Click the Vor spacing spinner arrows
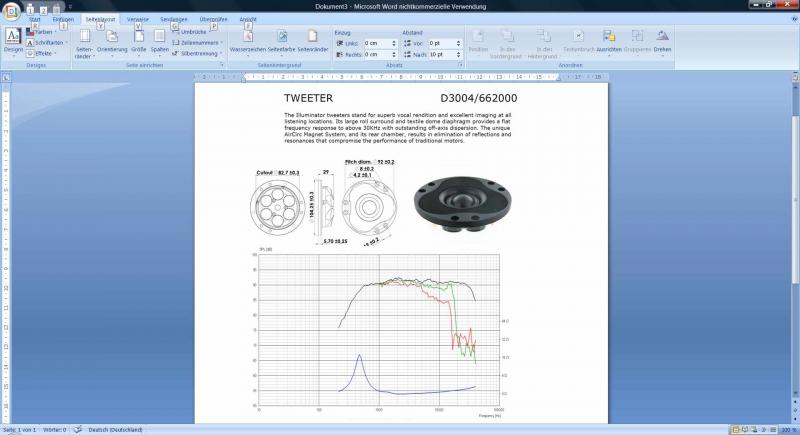The width and height of the screenshot is (800, 435). (458, 43)
